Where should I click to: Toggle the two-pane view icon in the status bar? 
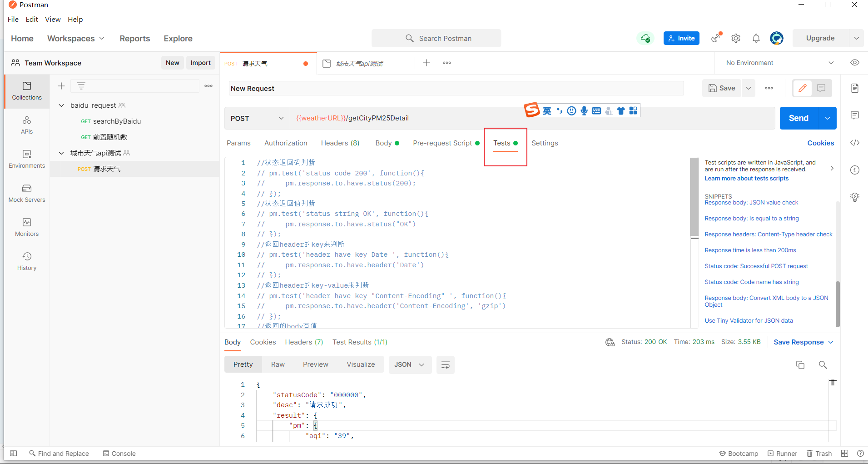844,453
